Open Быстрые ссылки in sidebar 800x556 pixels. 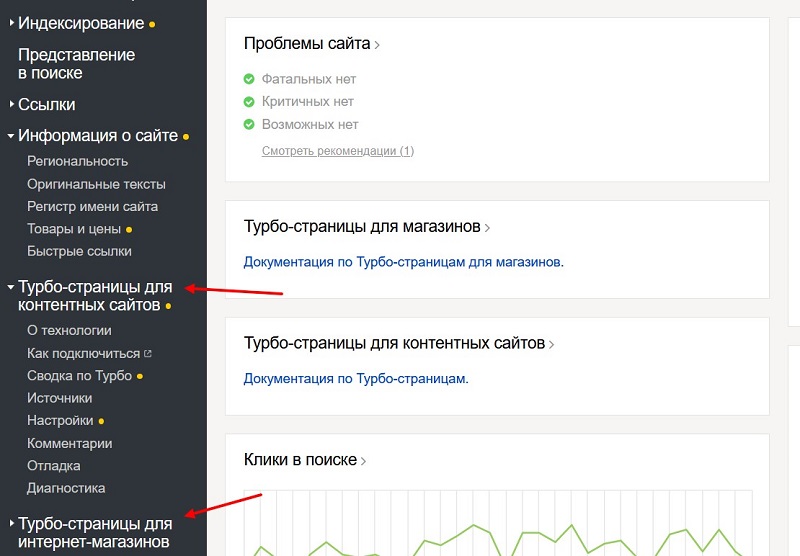tap(79, 251)
